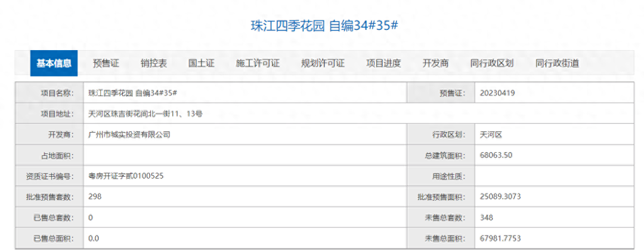The height and width of the screenshot is (252, 644).
Task: Select approved presale units value 298
Action: (95, 196)
